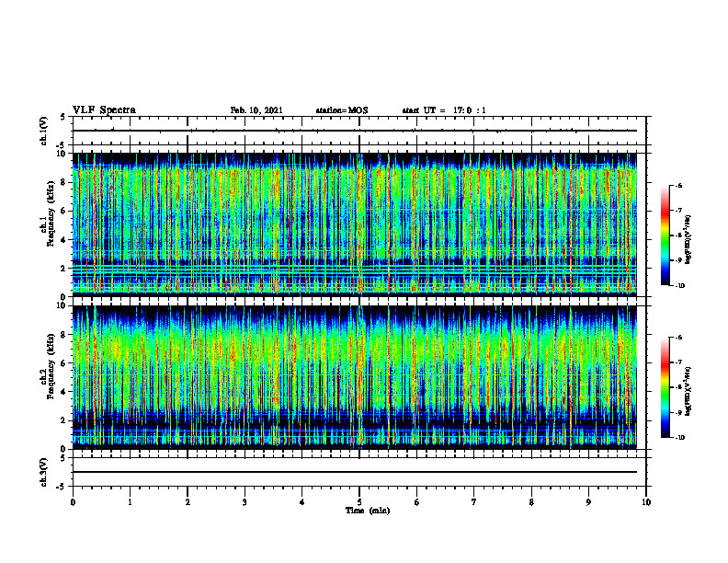The height and width of the screenshot is (563, 728).
Task: Click the '8' kHz tick on ch.1 frequency axis
Action: [x=64, y=182]
